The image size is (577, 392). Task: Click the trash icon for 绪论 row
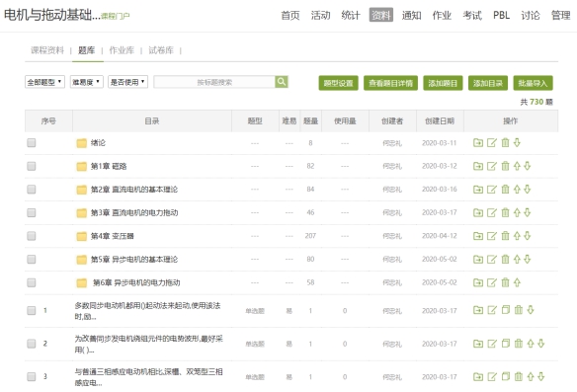[x=505, y=142]
